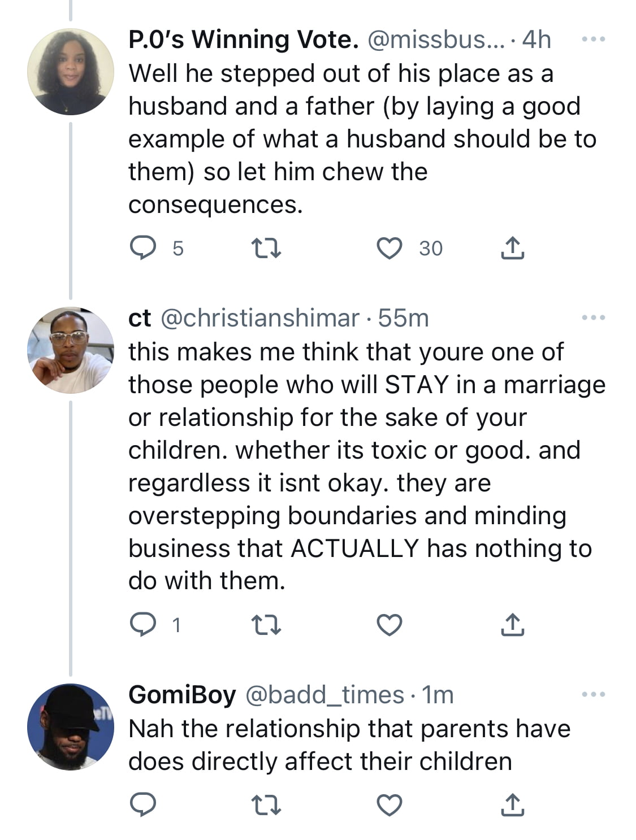Image resolution: width=636 pixels, height=840 pixels.
Task: Retweet GomiBoy's tweet
Action: (266, 804)
